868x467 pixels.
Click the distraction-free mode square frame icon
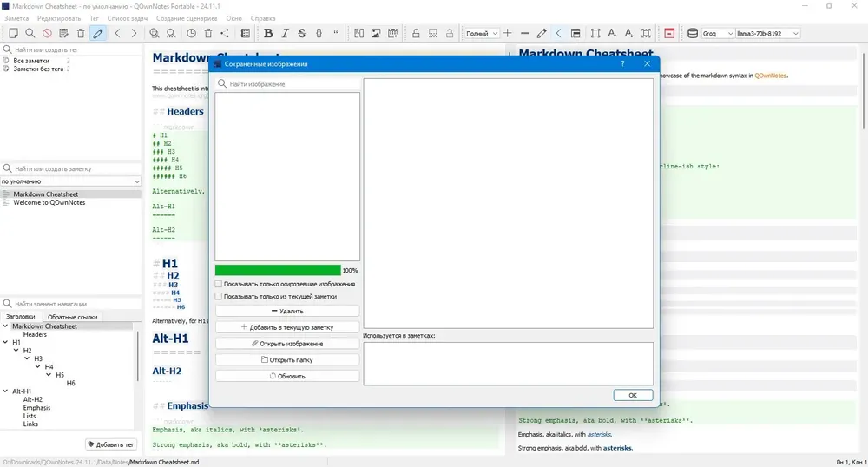pos(595,33)
